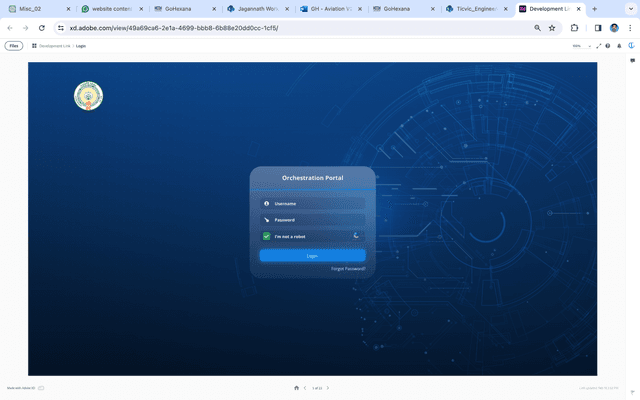Check the I'm not a robot checkbox
Screen dimensions: 640x400
(267, 237)
